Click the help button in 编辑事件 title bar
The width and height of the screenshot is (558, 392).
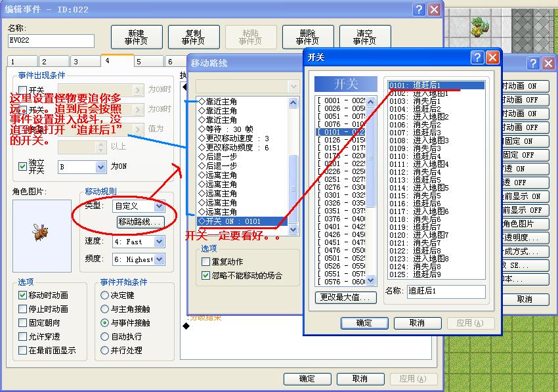[419, 9]
